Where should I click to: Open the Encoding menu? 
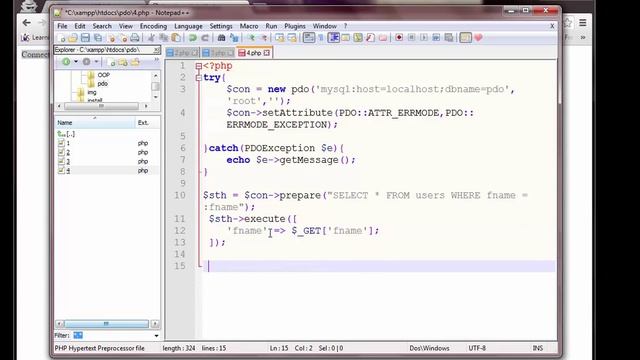pyautogui.click(x=153, y=26)
